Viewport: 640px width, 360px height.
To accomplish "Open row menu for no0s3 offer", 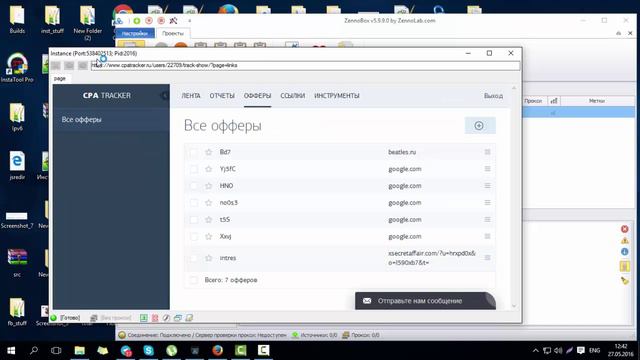I will coord(487,203).
